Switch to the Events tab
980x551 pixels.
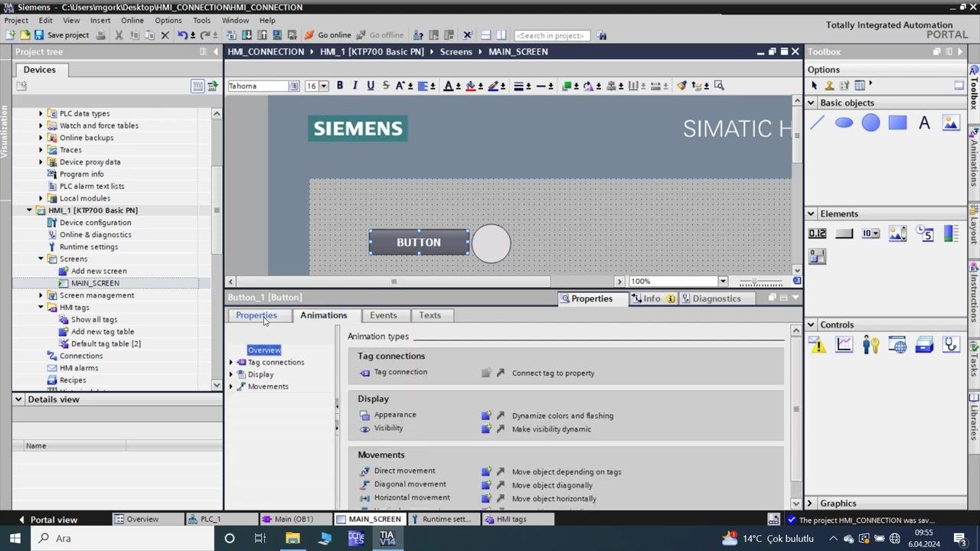pyautogui.click(x=384, y=315)
